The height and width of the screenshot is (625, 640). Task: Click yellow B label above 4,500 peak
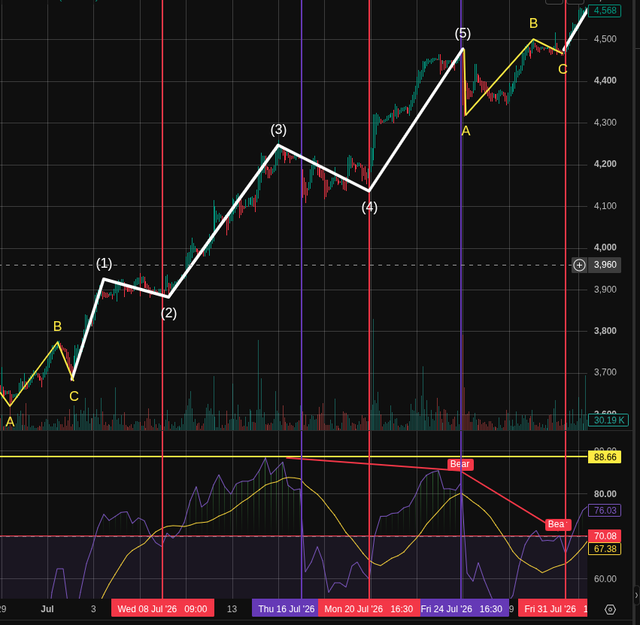[x=533, y=23]
